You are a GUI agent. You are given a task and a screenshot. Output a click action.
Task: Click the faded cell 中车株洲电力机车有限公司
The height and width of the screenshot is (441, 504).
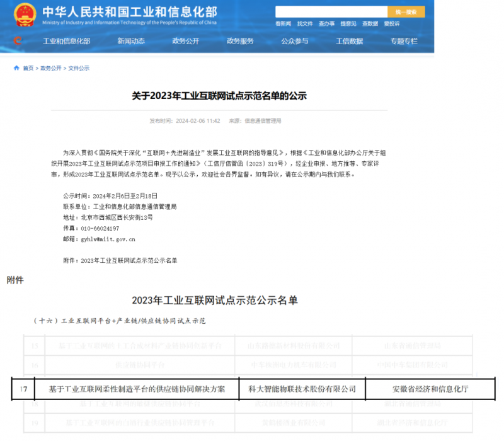(x=294, y=365)
